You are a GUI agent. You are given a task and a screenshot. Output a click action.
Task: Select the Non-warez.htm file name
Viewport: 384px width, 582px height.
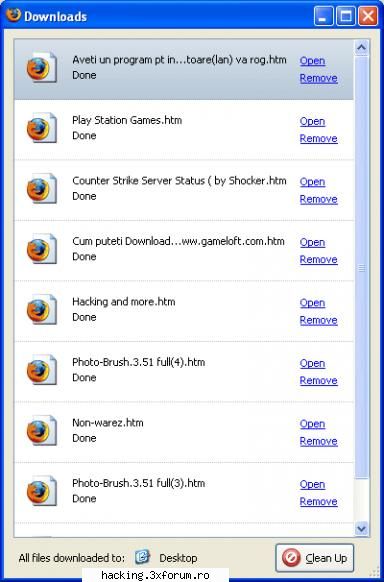[x=108, y=423]
